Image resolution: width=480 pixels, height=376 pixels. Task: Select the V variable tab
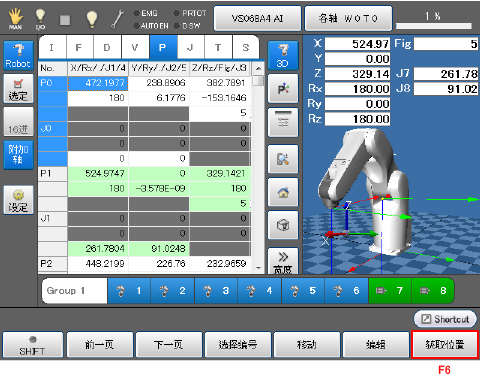(135, 47)
